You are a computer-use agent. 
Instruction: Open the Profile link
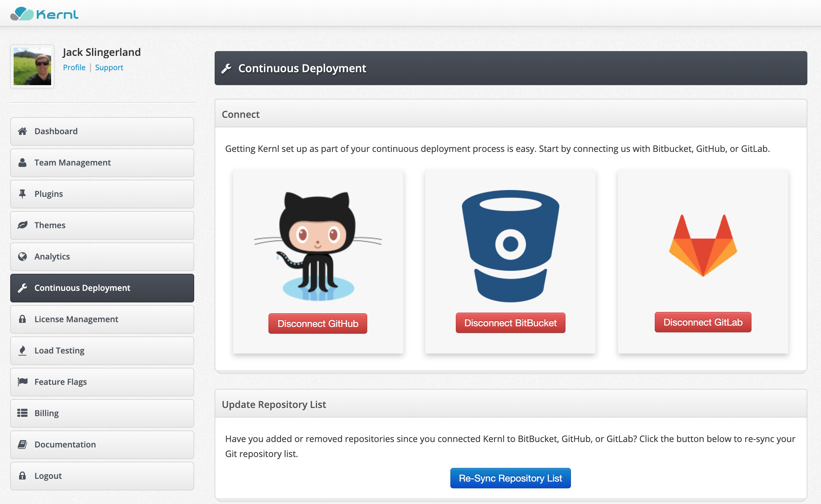click(74, 67)
